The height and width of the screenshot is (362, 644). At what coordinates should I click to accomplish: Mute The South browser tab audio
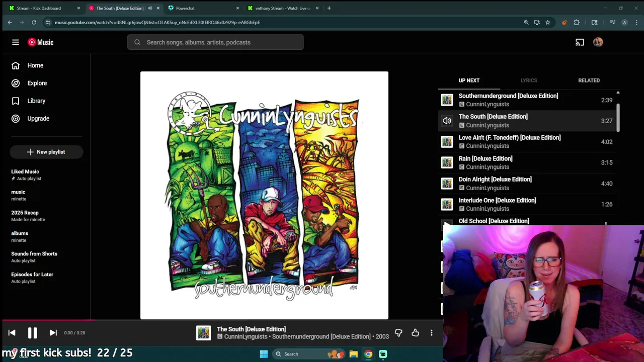click(x=149, y=8)
